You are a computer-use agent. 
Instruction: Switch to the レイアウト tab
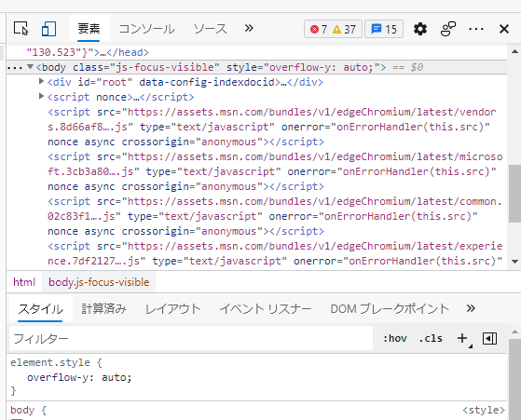(x=173, y=309)
